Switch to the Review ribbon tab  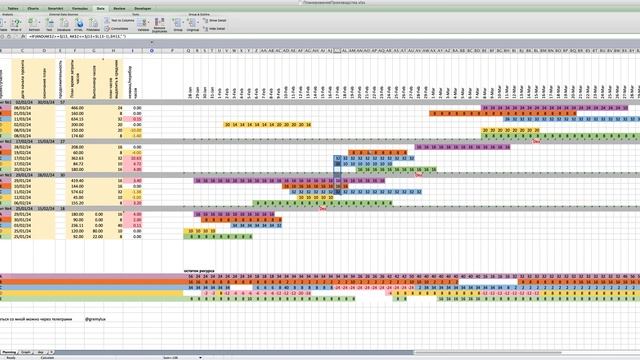[x=119, y=8]
